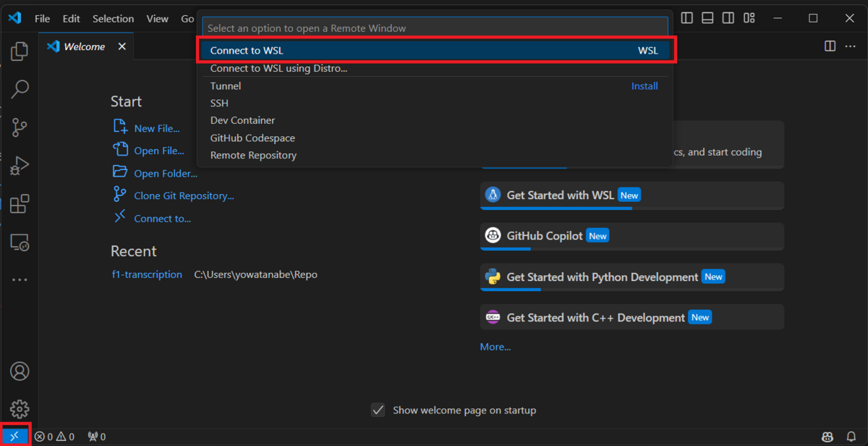Open the Edit menu

[71, 19]
